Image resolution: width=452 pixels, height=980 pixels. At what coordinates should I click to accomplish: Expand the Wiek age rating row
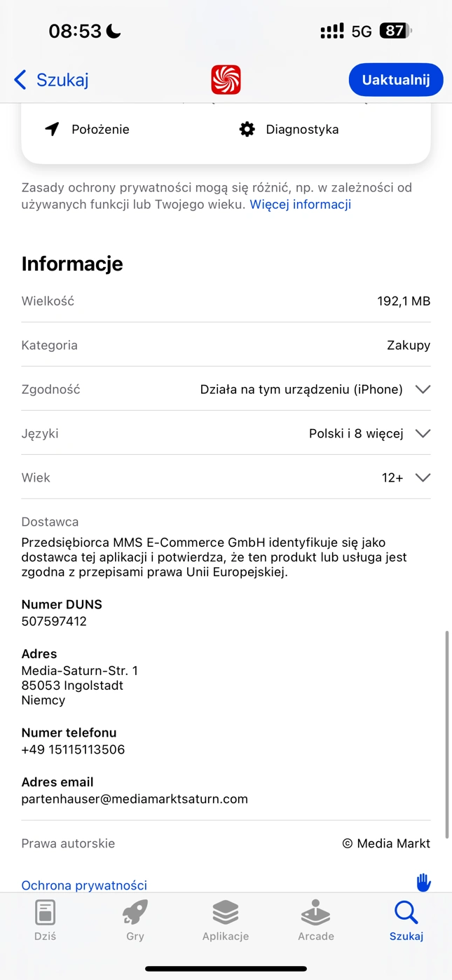click(226, 477)
